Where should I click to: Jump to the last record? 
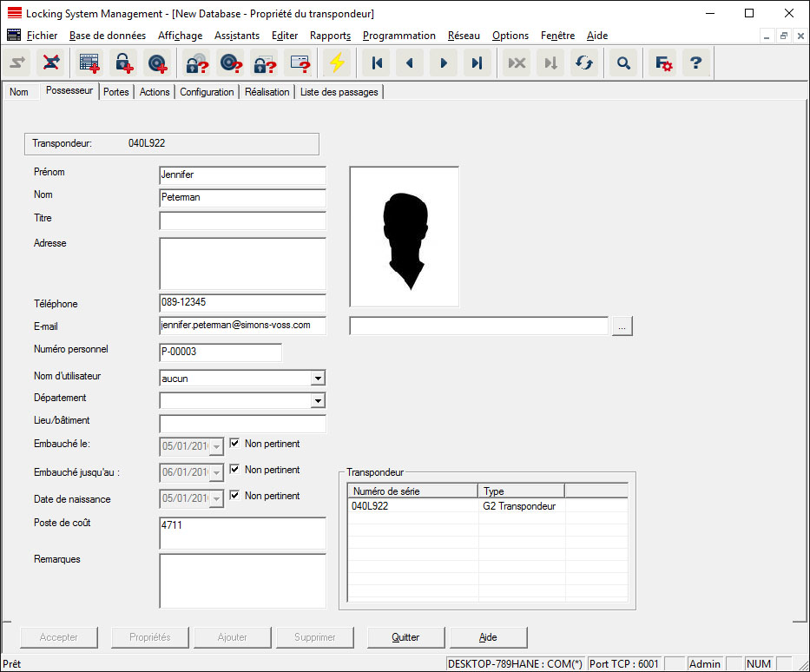(477, 63)
